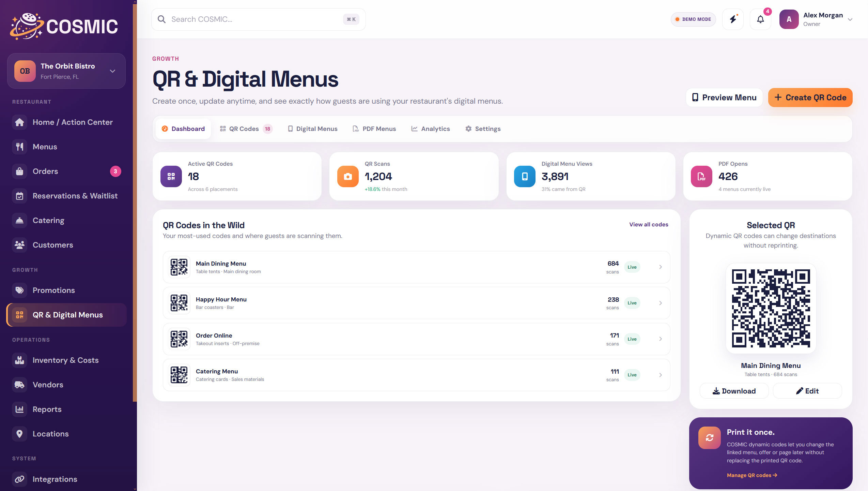Click the PDF Opens pink file icon
868x491 pixels.
[x=701, y=176]
